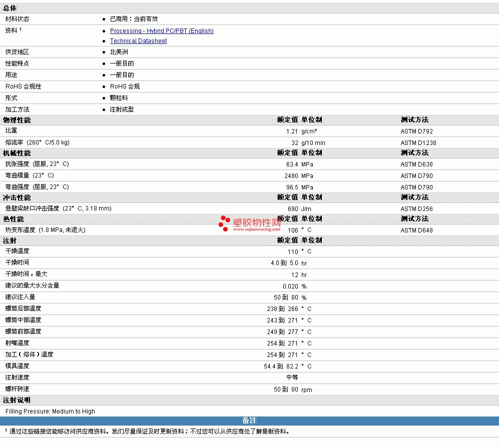Select the value 北美洲
This screenshot has width=499, height=448.
click(x=119, y=52)
